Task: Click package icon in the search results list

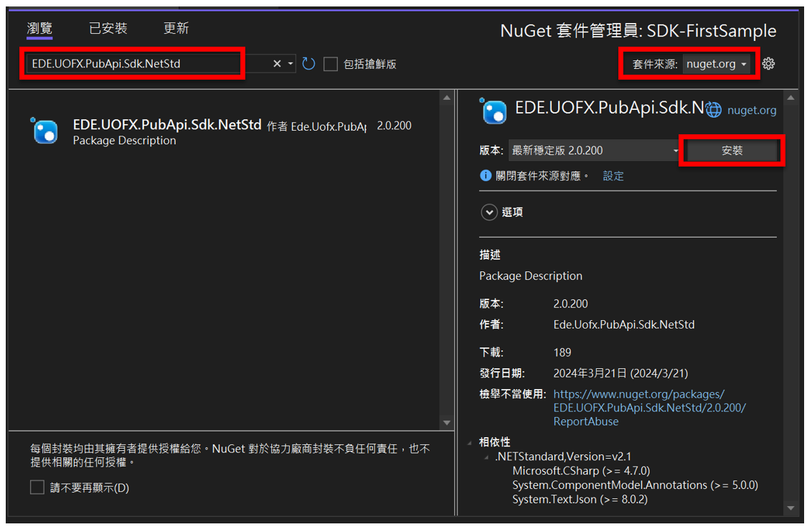Action: tap(45, 131)
